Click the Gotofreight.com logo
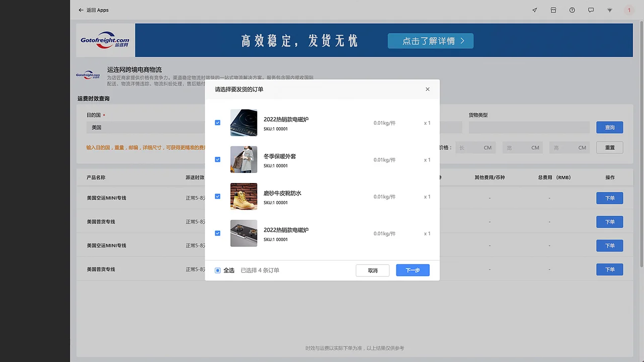644x362 pixels. pyautogui.click(x=105, y=40)
